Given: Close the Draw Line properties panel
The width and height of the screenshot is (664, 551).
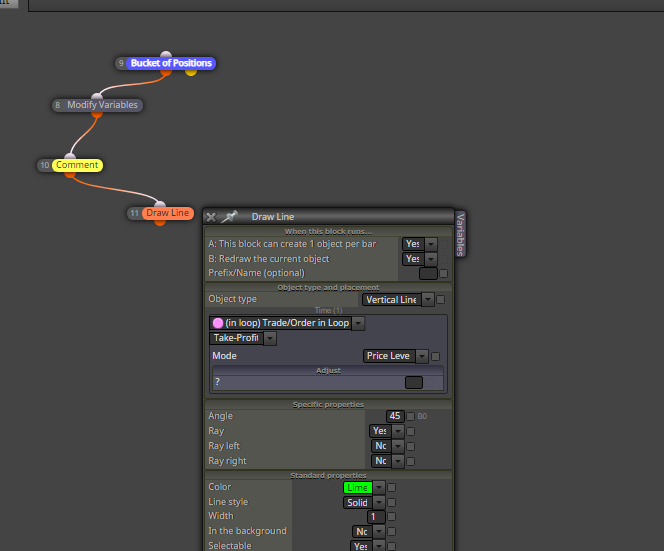Looking at the screenshot, I should point(211,217).
